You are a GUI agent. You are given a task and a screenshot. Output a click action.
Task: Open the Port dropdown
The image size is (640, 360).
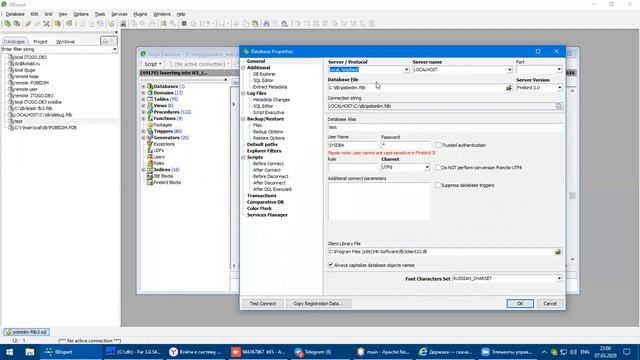point(559,70)
